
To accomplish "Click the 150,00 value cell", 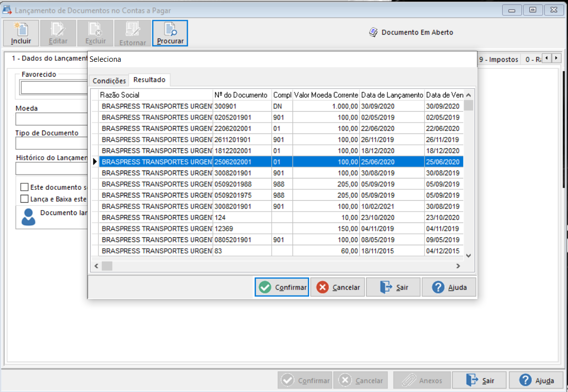I will pos(326,229).
